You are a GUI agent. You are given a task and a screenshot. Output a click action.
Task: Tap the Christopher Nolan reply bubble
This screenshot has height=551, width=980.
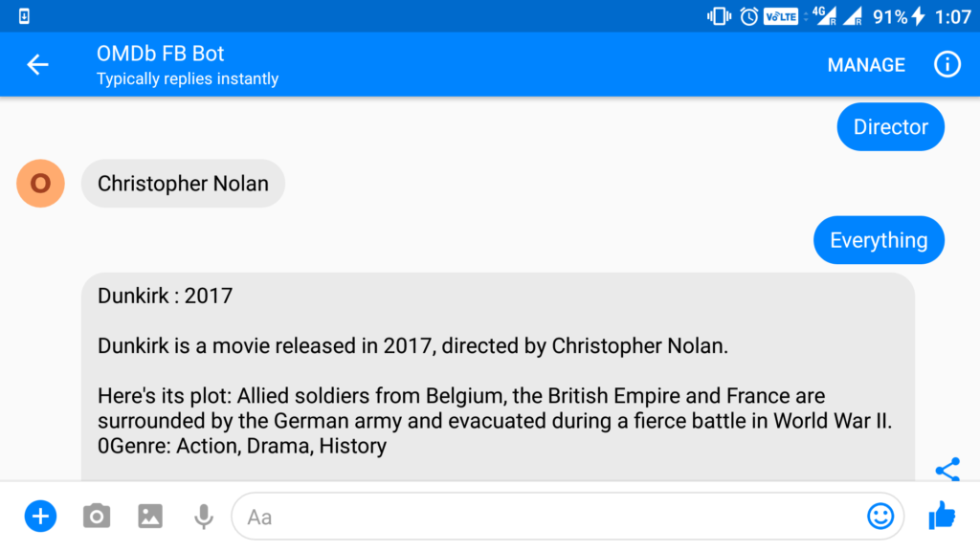pos(182,183)
